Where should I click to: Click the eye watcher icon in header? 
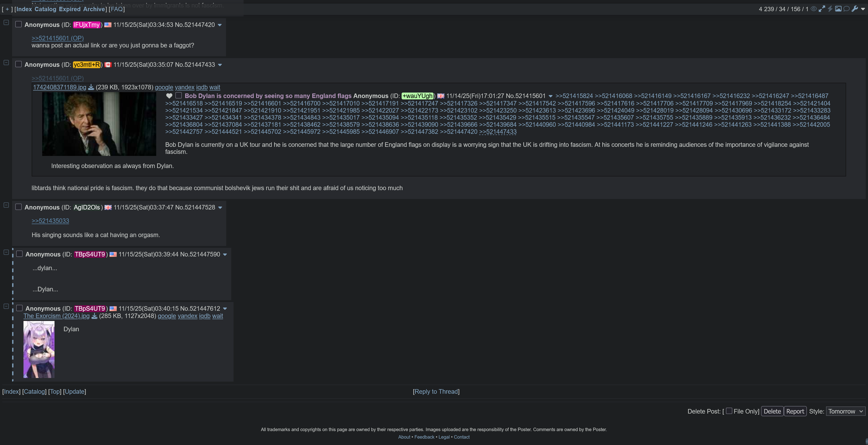tap(813, 9)
